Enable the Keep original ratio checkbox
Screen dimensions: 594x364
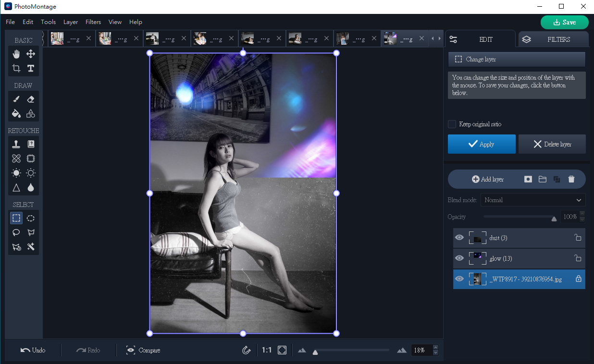click(x=452, y=124)
